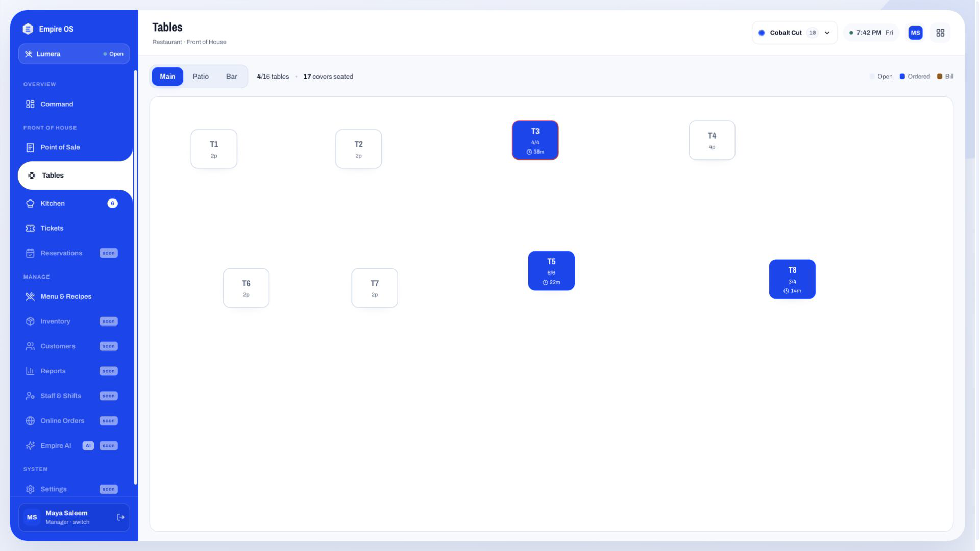Click the Kitchen chef hat icon
980x551 pixels.
(x=30, y=203)
